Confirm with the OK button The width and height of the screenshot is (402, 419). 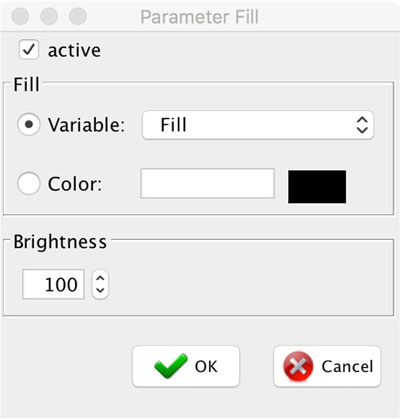(186, 366)
